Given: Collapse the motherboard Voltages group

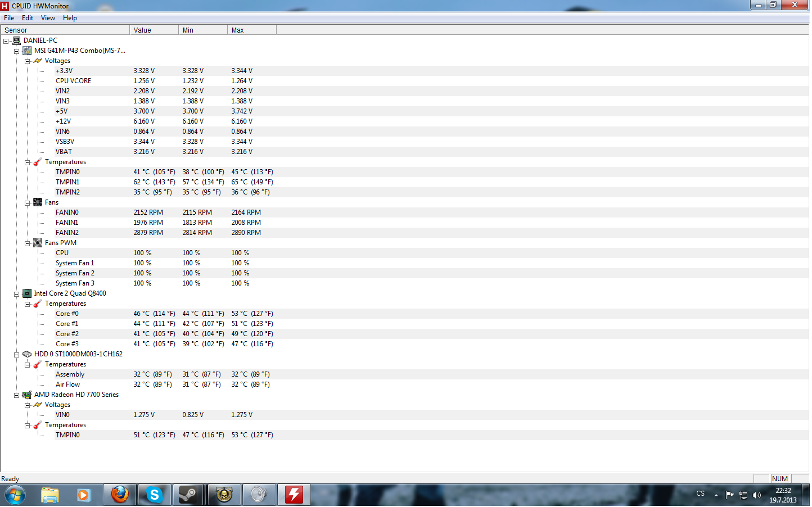Looking at the screenshot, I should (x=27, y=61).
